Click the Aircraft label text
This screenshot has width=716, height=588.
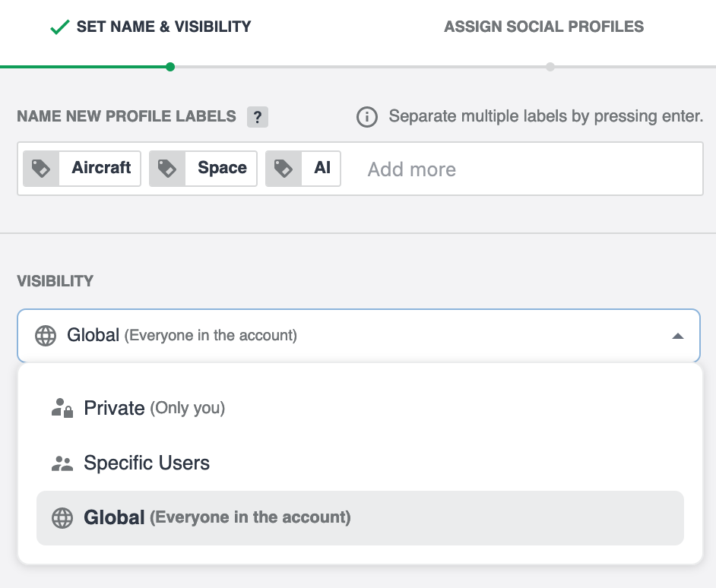(101, 168)
